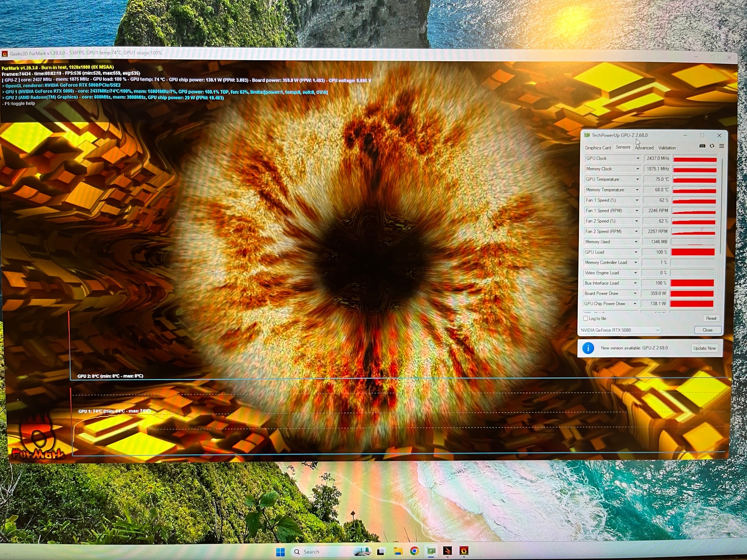Enable the Log to file checkbox
This screenshot has width=747, height=560.
(x=585, y=318)
